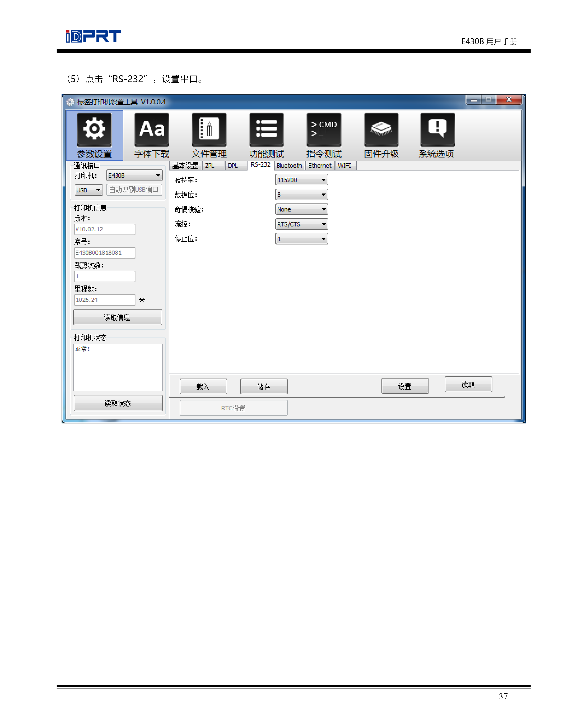The height and width of the screenshot is (728, 575).
Task: Open the 文件管理 notebook icon
Action: coord(209,129)
